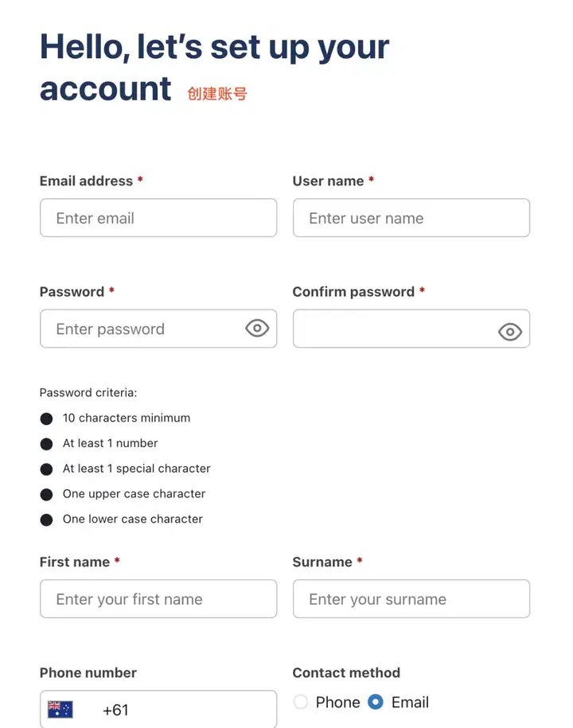Click the bullet beside At least 1 number

point(46,444)
